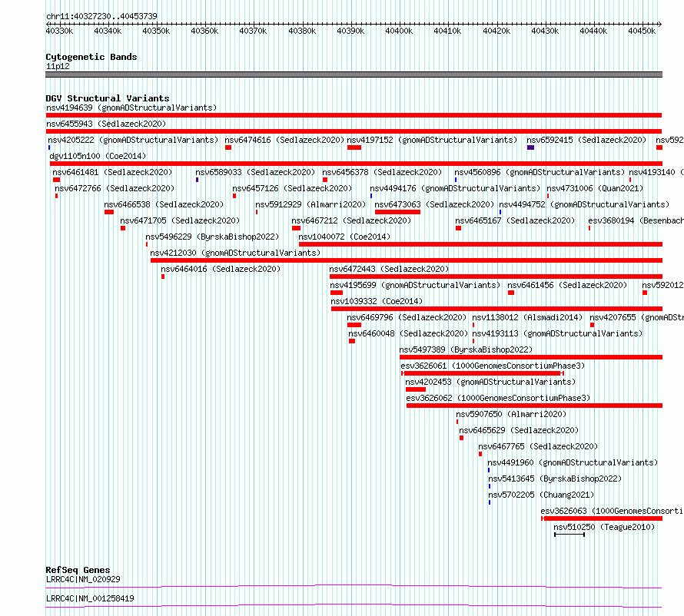Click the esv3680194 variant label

click(636, 220)
